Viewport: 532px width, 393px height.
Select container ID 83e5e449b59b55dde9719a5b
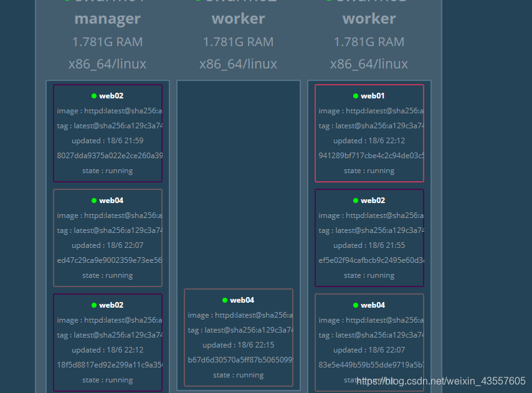tap(371, 365)
